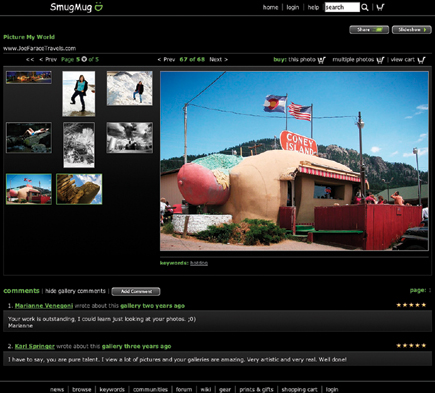Focus the search input field
435x393 pixels.
tap(342, 7)
